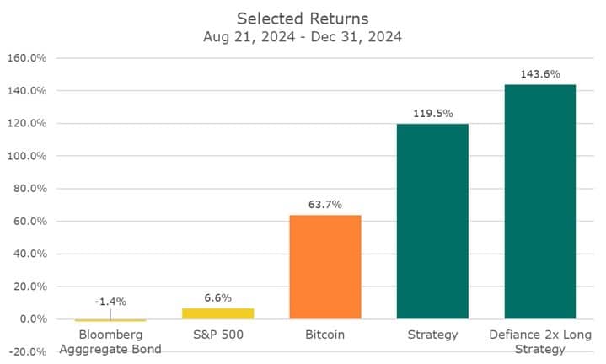606x364 pixels.
Task: Click the orange Bitcoin bar
Action: click(x=324, y=267)
